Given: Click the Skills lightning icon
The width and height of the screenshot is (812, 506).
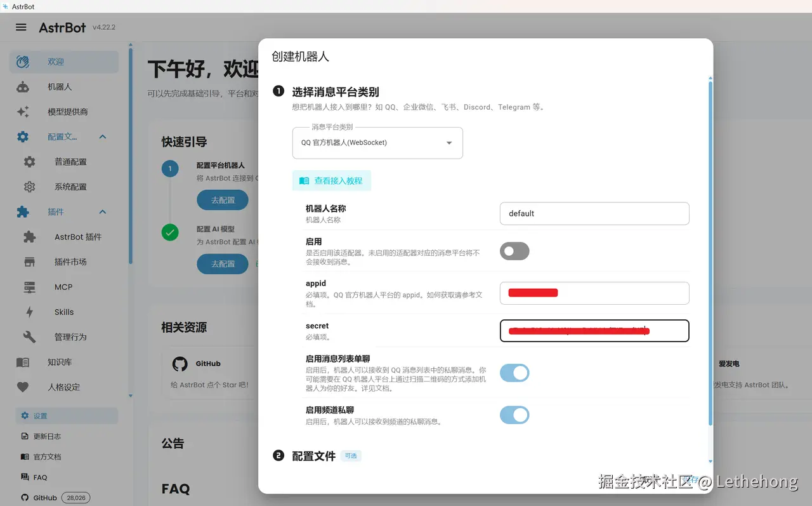Looking at the screenshot, I should [30, 312].
